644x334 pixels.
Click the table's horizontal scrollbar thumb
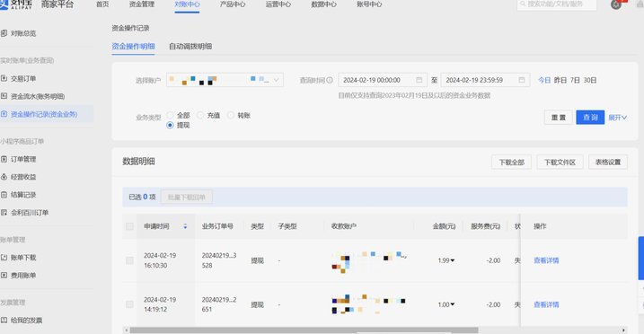click(304, 330)
